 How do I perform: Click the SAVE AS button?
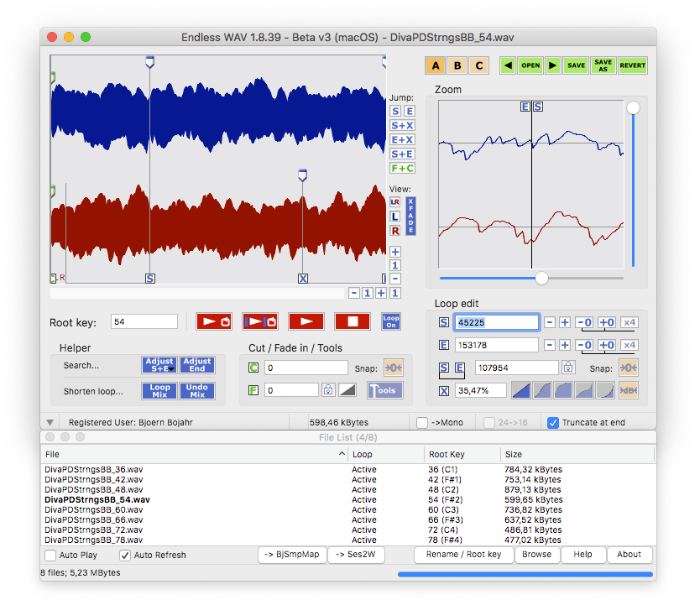coord(603,65)
